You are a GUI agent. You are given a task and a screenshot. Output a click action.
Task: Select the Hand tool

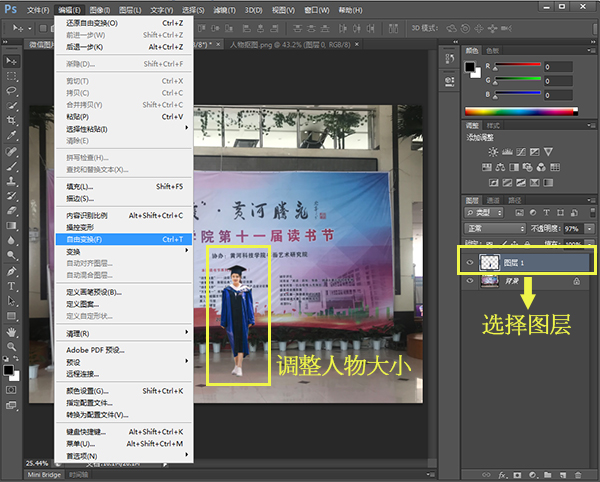pyautogui.click(x=12, y=331)
